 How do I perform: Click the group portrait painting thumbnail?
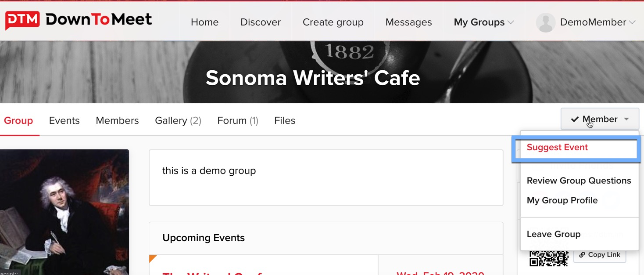click(64, 212)
